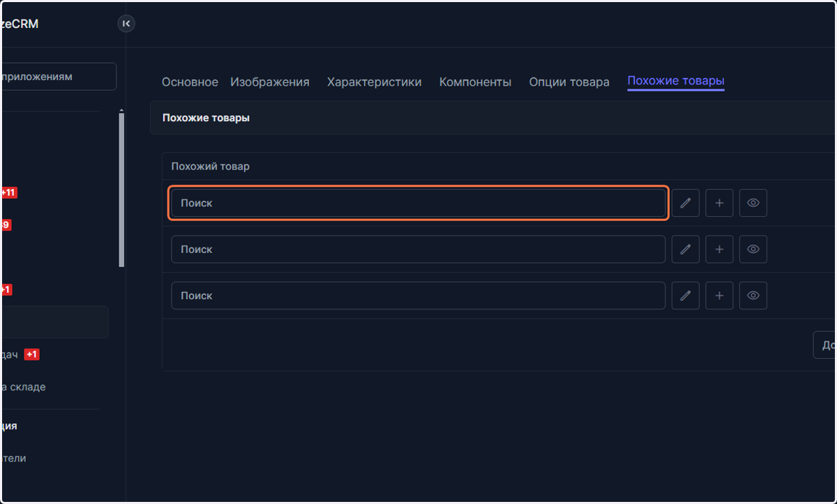837x504 pixels.
Task: Click the plus icon in first row
Action: point(719,203)
